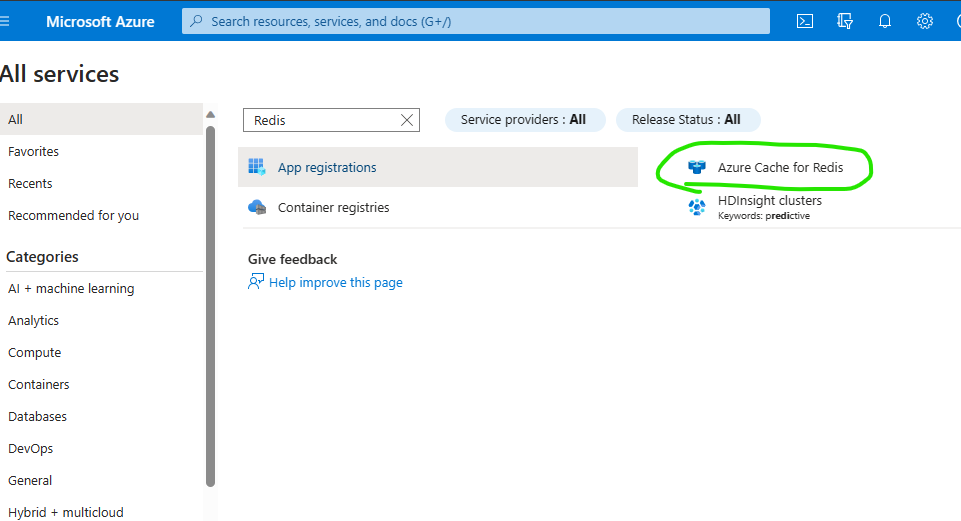Open Cloud Shell from the header
Viewport: 961px width, 521px height.
pyautogui.click(x=805, y=21)
